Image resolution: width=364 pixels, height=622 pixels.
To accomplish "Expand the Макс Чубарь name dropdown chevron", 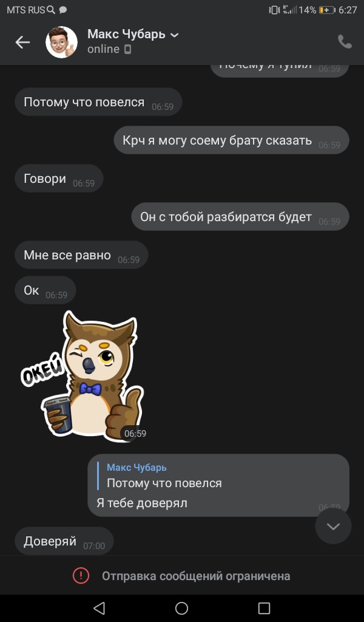I will click(x=174, y=35).
